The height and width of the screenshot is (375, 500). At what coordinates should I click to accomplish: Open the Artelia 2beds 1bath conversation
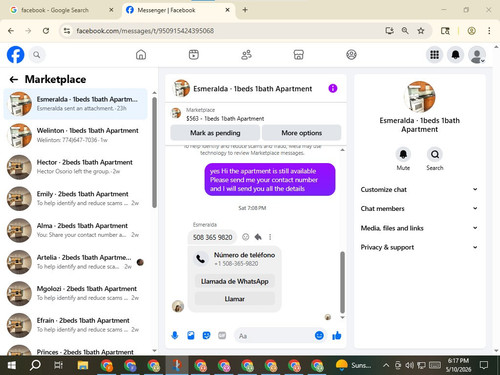coord(75,262)
